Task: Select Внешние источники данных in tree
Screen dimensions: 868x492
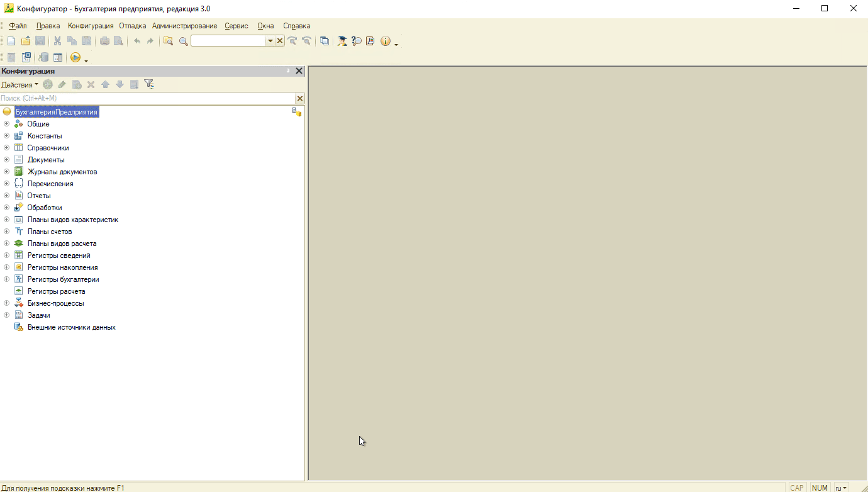Action: (x=72, y=327)
